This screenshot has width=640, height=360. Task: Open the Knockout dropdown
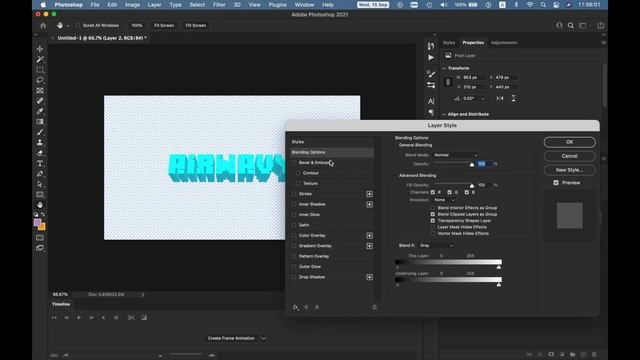[444, 200]
